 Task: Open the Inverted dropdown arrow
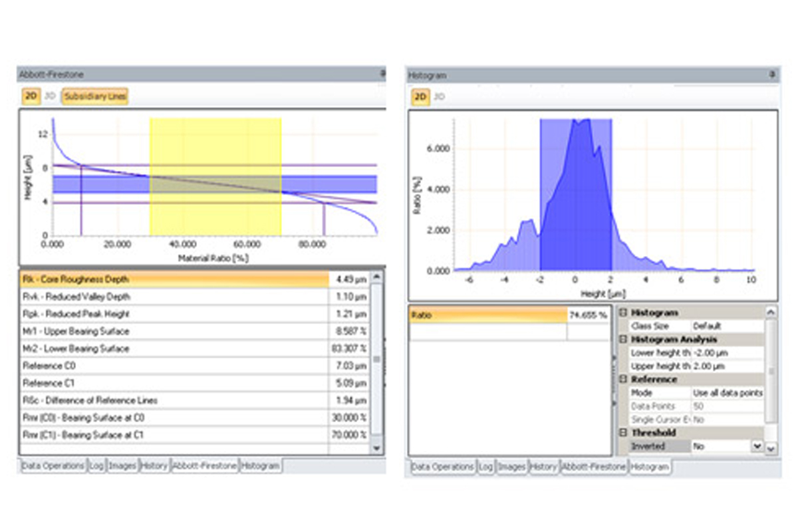point(756,447)
